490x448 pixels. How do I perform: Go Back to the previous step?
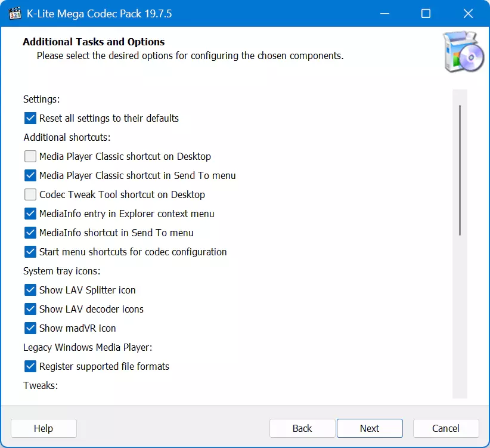pos(302,428)
